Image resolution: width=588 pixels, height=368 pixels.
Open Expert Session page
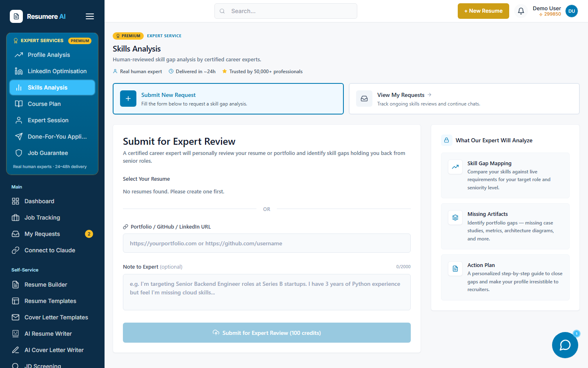[52, 120]
